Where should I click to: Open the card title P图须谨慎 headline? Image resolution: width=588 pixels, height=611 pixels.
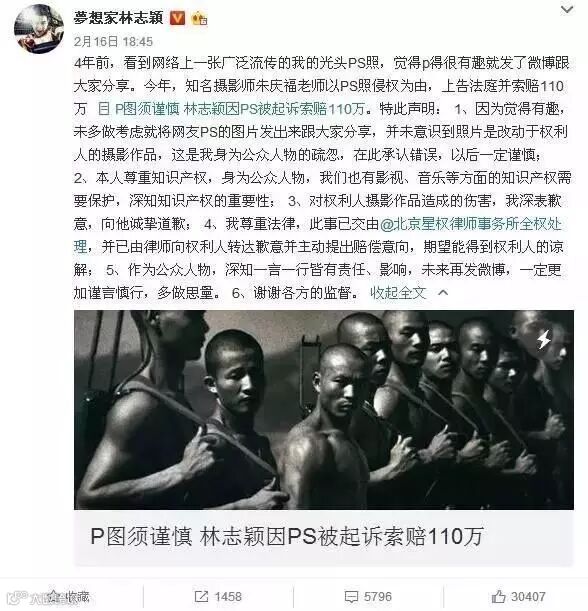(287, 537)
